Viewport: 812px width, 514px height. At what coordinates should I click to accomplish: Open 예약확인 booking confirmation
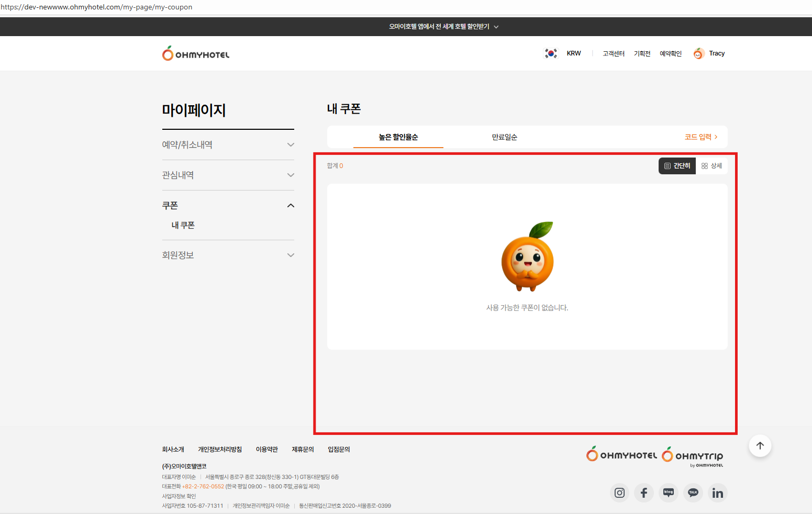coord(671,53)
